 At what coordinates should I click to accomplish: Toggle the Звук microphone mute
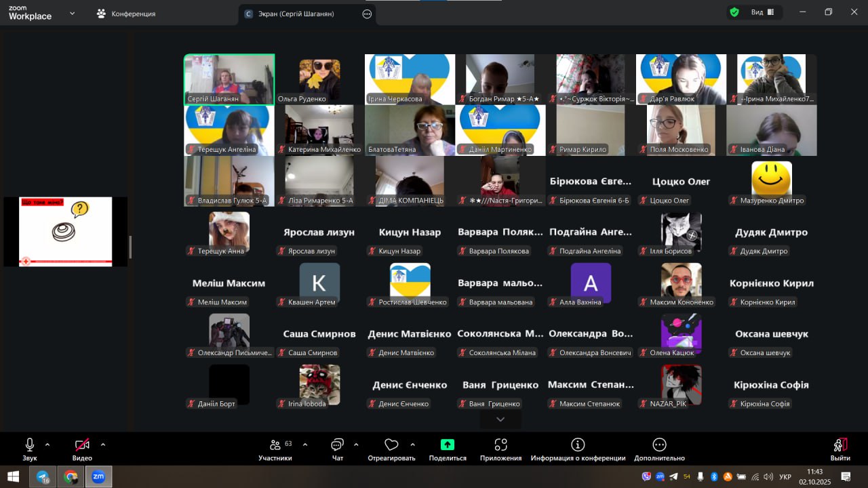coord(30,445)
